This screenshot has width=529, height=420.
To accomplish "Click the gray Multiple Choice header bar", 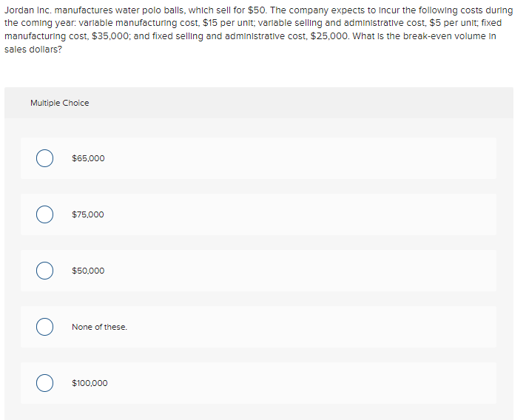I will (259, 103).
